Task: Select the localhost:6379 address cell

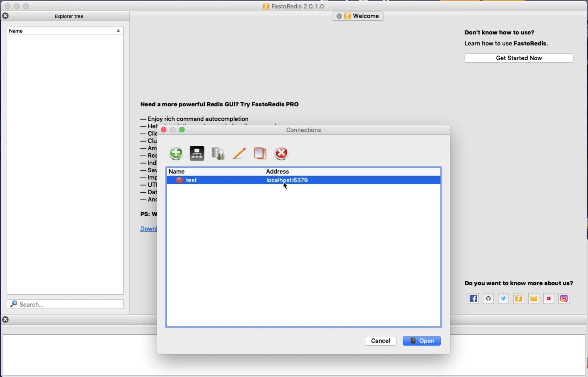Action: 287,180
